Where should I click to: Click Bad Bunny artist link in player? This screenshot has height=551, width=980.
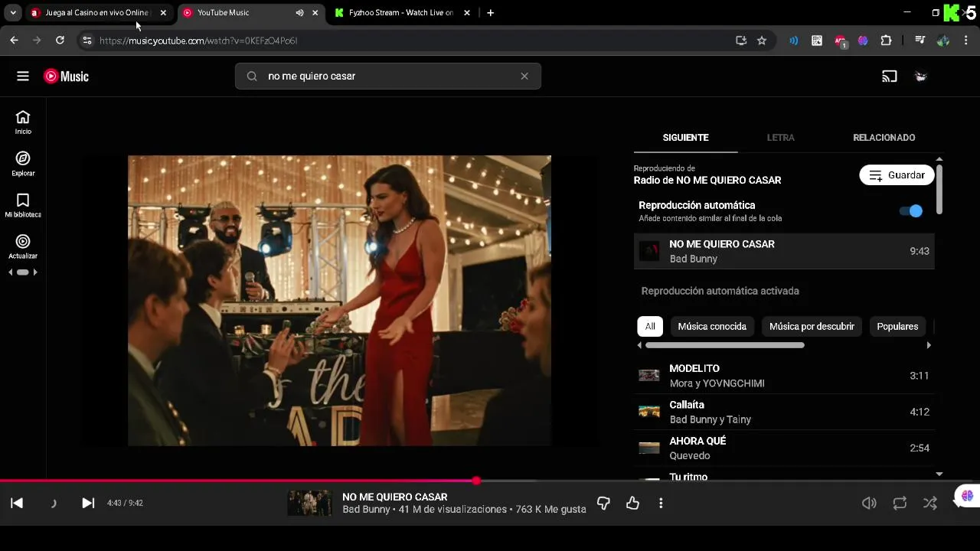coord(366,509)
